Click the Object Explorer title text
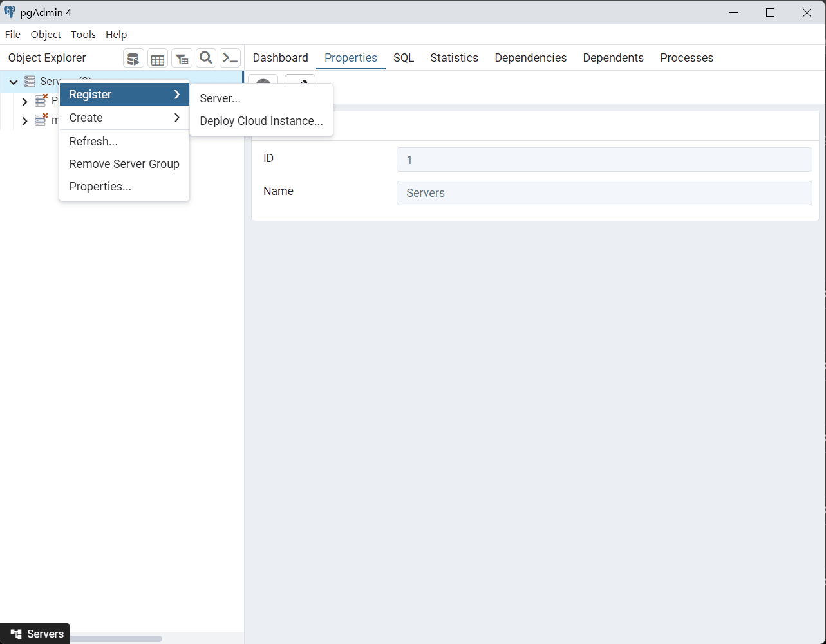Viewport: 826px width, 644px height. 47,58
